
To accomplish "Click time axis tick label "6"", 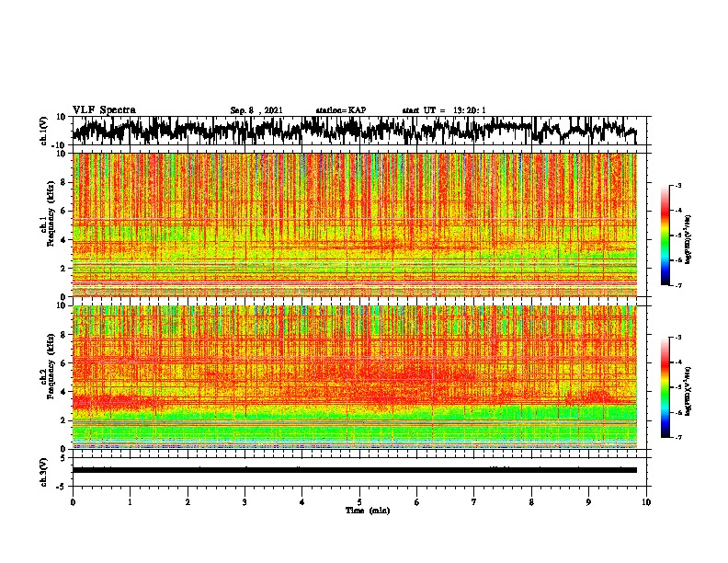I will 417,502.
